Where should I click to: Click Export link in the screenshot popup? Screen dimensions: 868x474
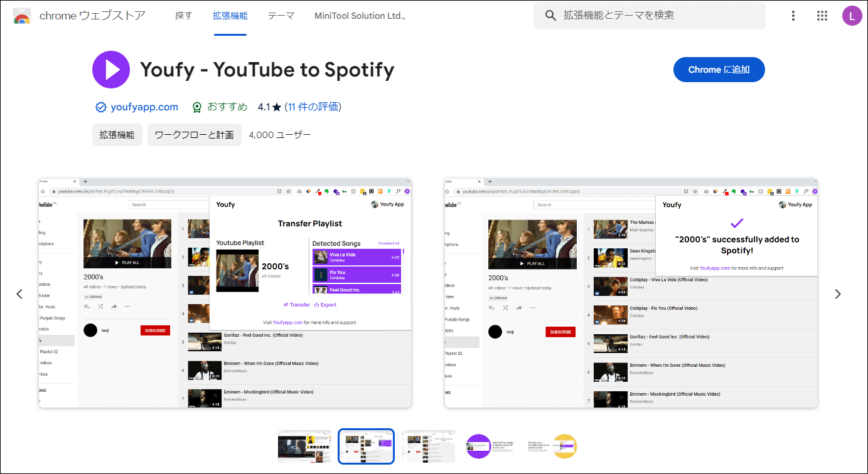[x=325, y=305]
